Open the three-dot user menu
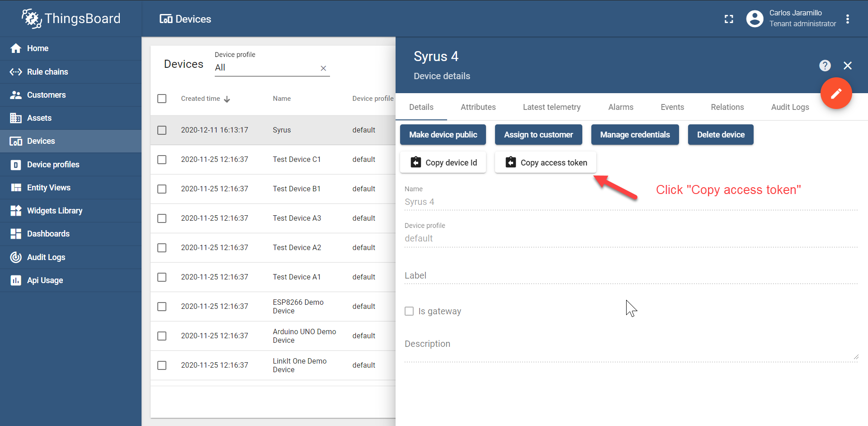868x426 pixels. [847, 19]
